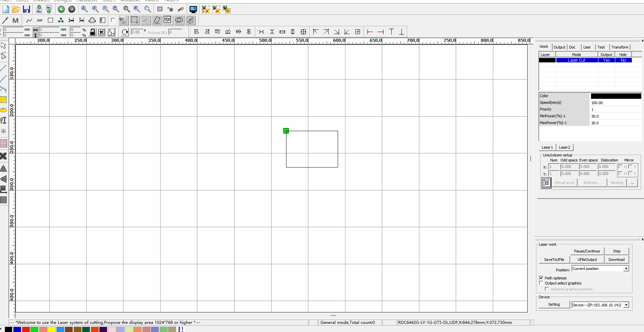Switch to the Output tab
This screenshot has height=332, width=644.
[559, 47]
